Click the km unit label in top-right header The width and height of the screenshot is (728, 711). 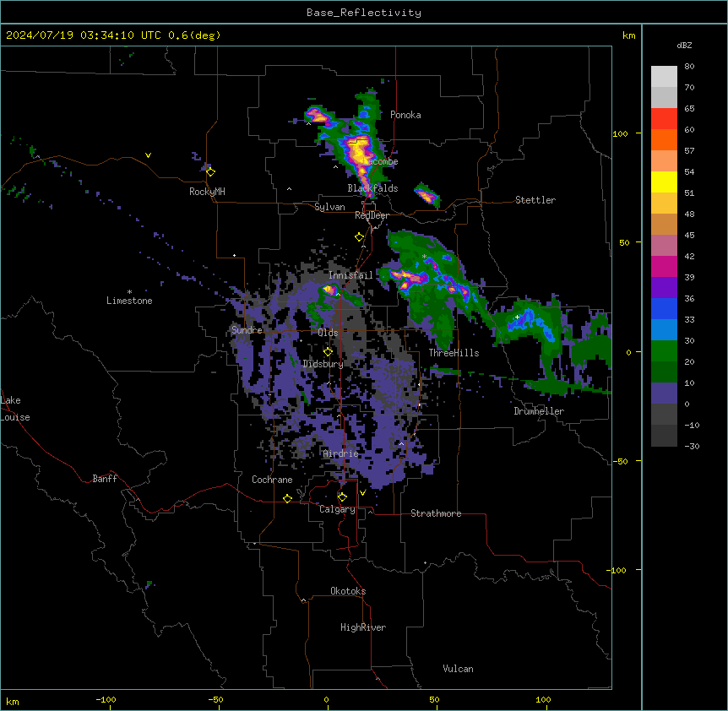tap(629, 35)
